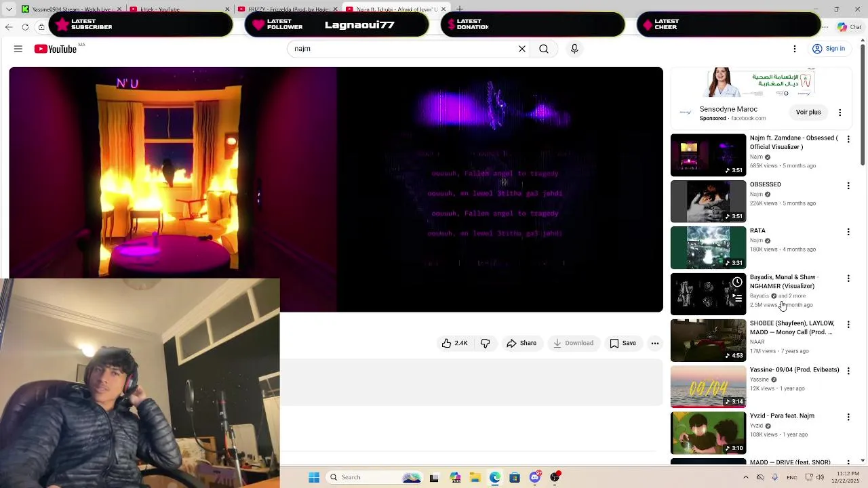Screen dimensions: 868x488
Task: Open Yassine 09/04 video thumbnail
Action: (x=708, y=386)
